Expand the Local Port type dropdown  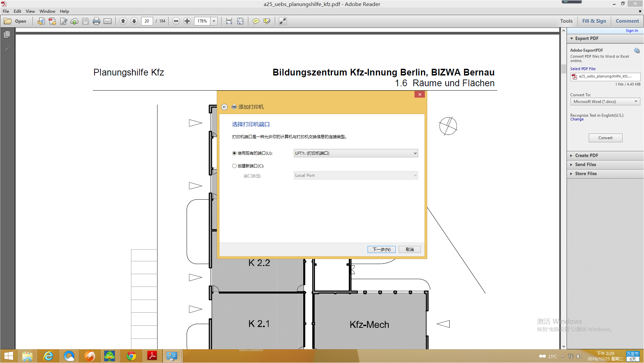tap(414, 175)
